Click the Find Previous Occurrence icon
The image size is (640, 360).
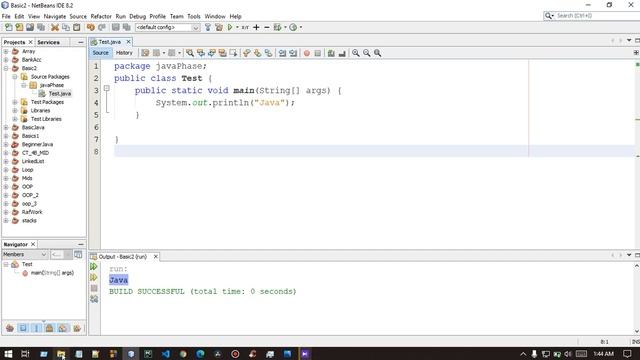201,53
